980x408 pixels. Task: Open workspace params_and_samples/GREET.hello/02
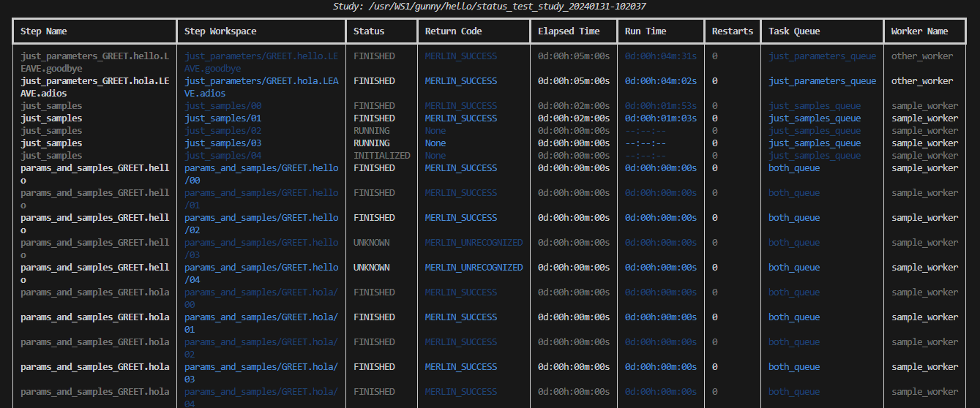coord(261,224)
